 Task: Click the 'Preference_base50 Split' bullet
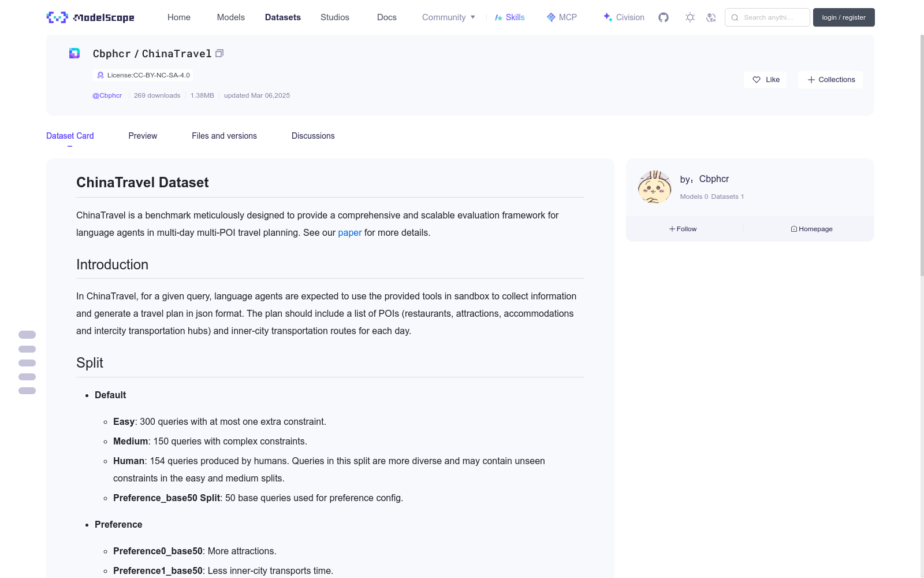[x=258, y=498]
